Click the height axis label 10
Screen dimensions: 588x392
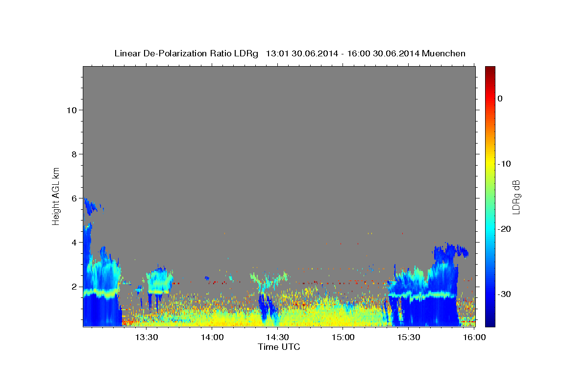point(73,110)
